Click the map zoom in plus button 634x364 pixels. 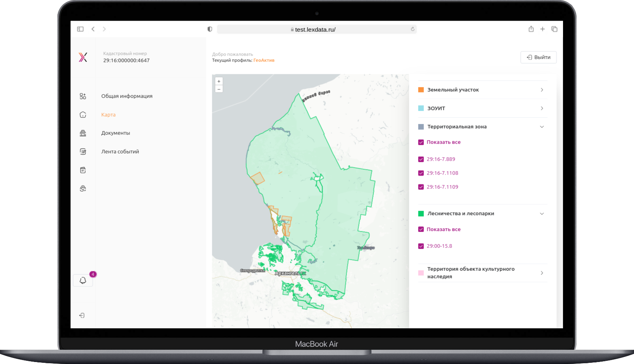tap(219, 81)
